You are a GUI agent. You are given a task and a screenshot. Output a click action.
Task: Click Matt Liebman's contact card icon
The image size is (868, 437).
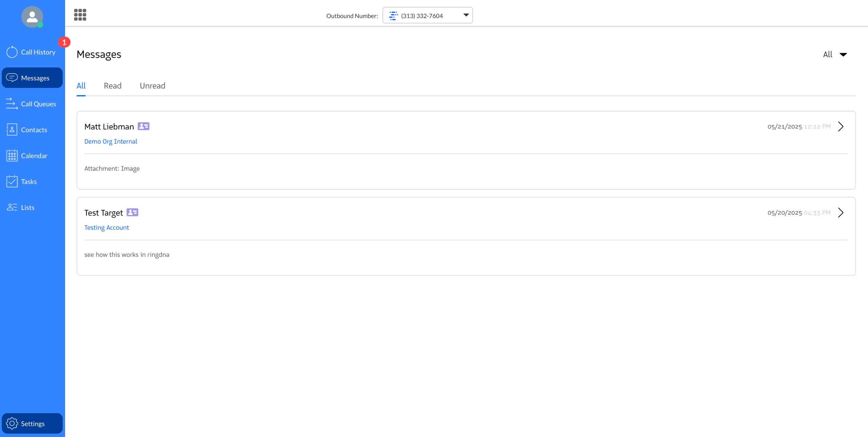[x=143, y=126]
